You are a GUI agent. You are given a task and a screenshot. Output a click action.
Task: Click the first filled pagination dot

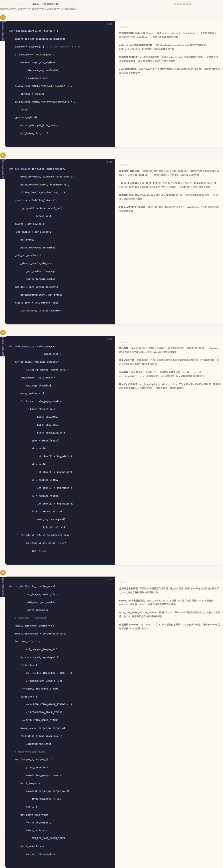point(175,4)
